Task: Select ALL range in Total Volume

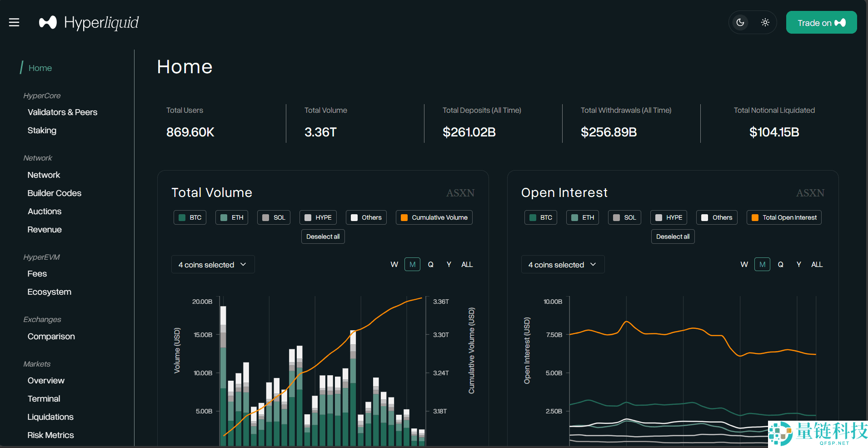Action: (467, 264)
